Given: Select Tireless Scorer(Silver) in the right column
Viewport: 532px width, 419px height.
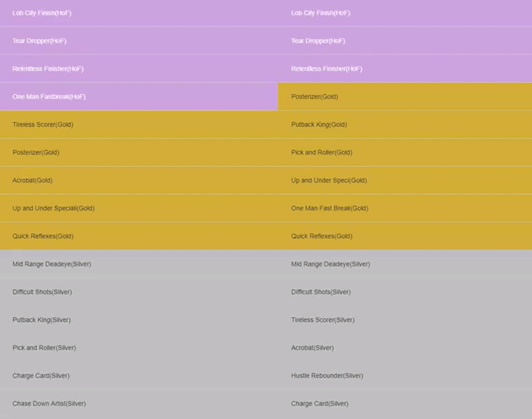Looking at the screenshot, I should click(x=405, y=320).
